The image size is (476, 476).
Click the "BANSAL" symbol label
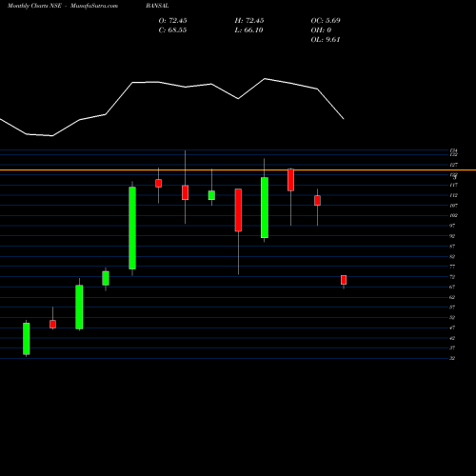click(157, 6)
